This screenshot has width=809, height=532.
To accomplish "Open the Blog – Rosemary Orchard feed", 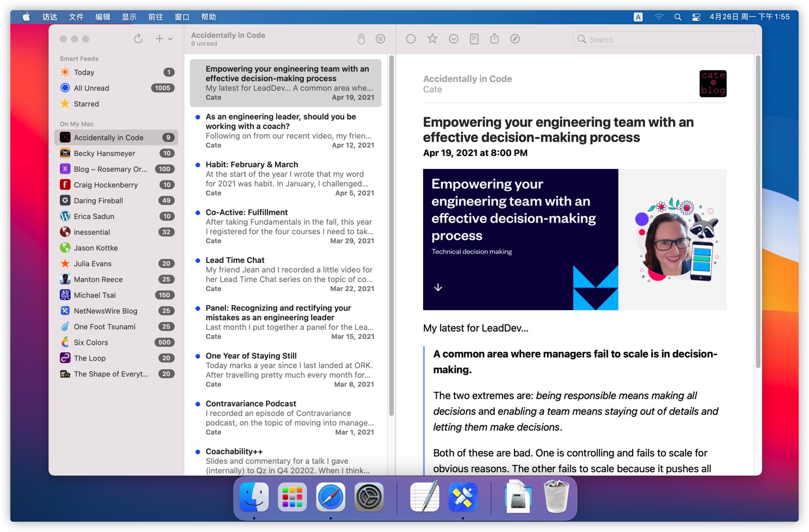I will click(117, 169).
